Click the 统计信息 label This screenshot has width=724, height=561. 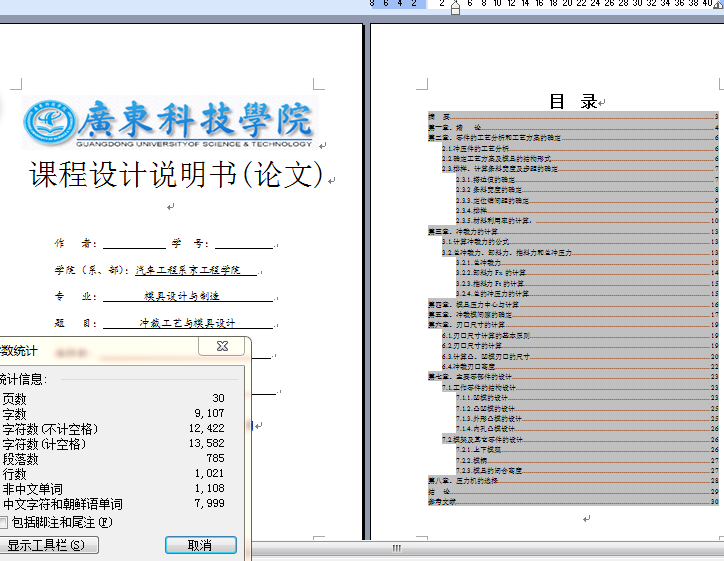coord(23,380)
